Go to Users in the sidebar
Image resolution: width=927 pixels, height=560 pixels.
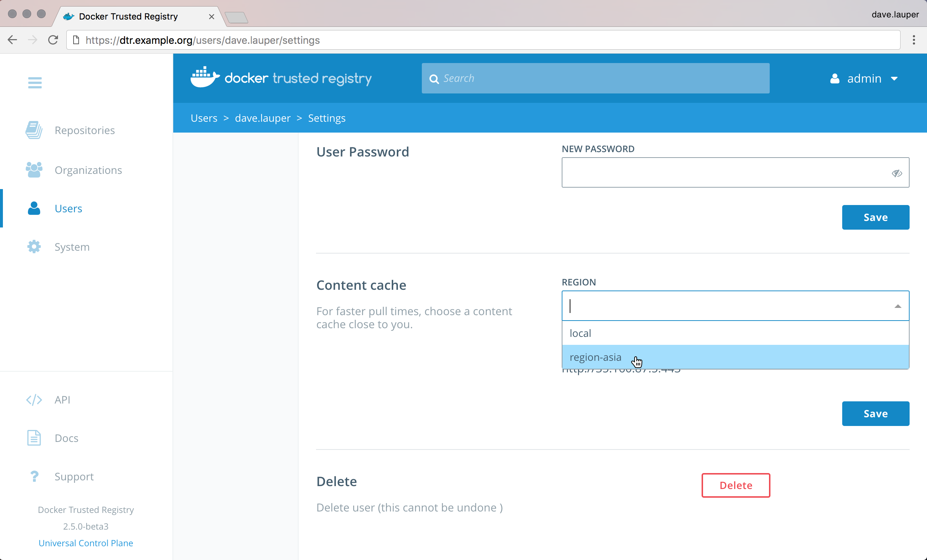coord(68,208)
